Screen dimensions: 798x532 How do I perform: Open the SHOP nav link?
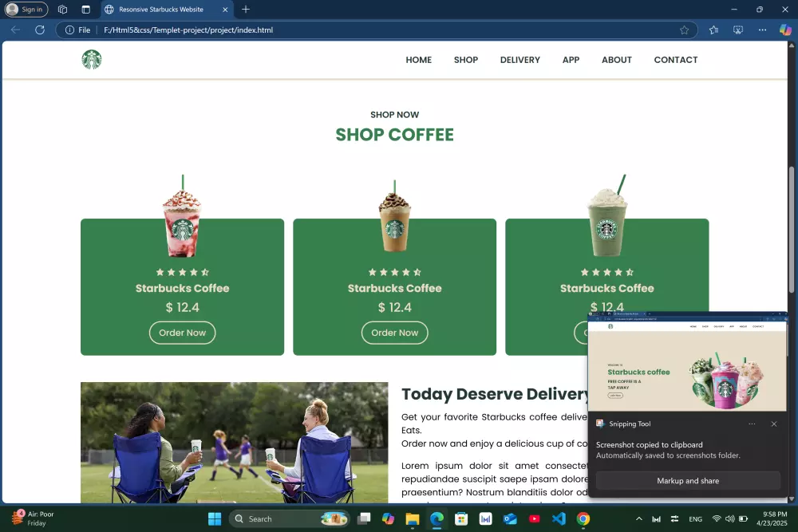466,60
